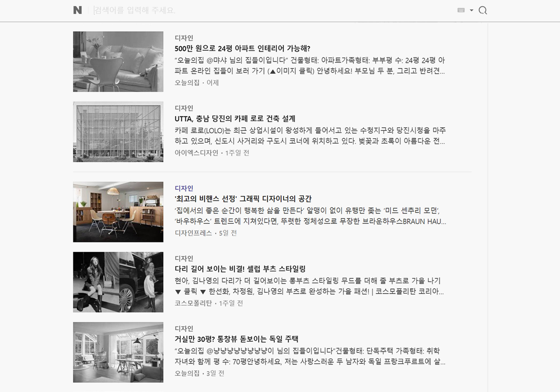Click the 디자인프레스 source label
Image resolution: width=560 pixels, height=392 pixels.
[x=193, y=233]
